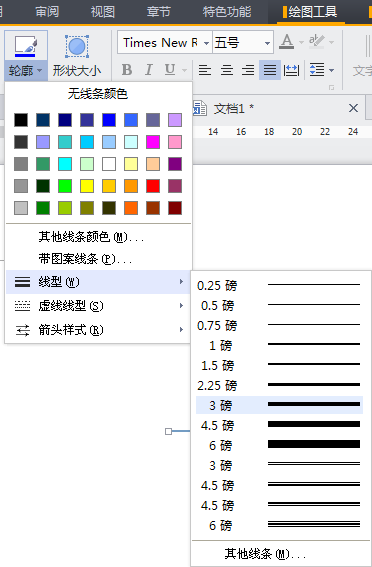Select the 4.5 磅 single solid line
The height and width of the screenshot is (567, 372).
279,425
